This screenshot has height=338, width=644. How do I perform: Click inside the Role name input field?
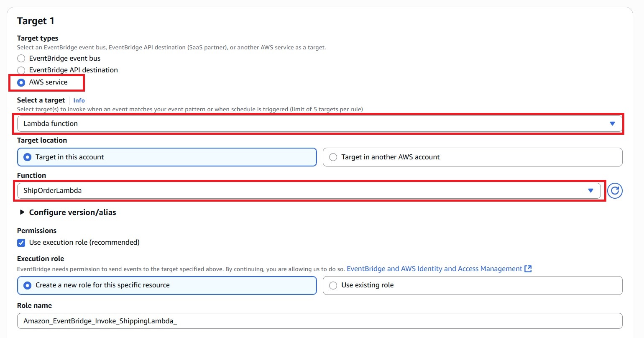167,321
